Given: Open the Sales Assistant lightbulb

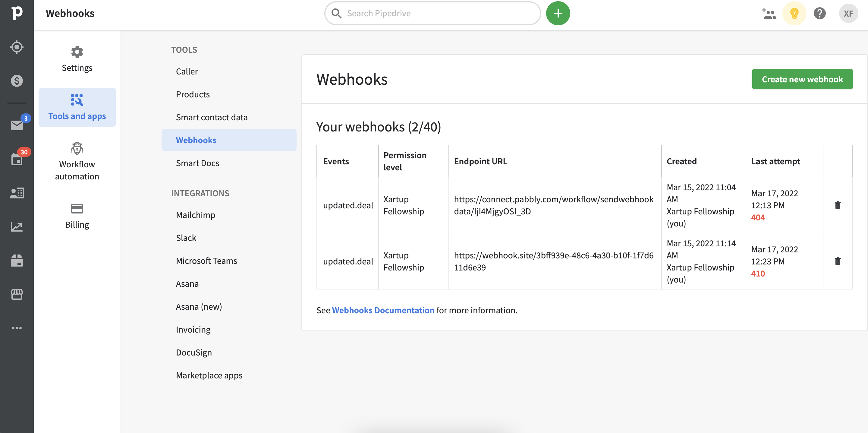Looking at the screenshot, I should 794,13.
